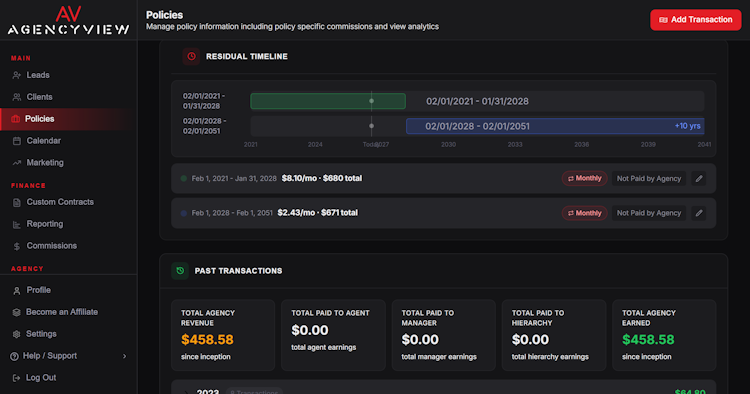Click the AgencyView logo
The width and height of the screenshot is (750, 394).
pos(68,20)
